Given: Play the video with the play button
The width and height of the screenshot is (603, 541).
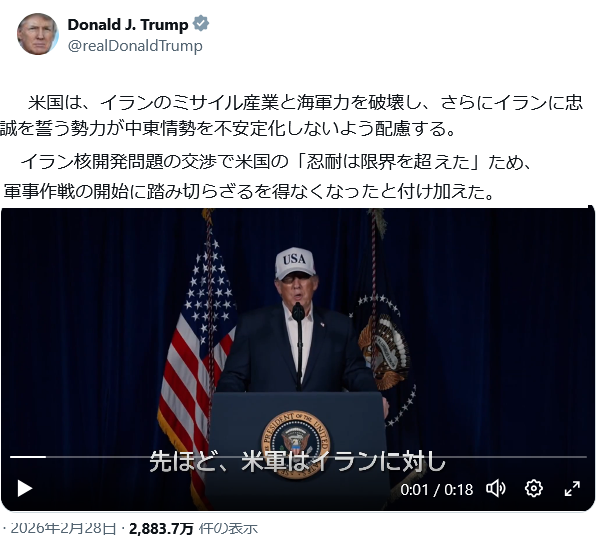Looking at the screenshot, I should point(25,489).
